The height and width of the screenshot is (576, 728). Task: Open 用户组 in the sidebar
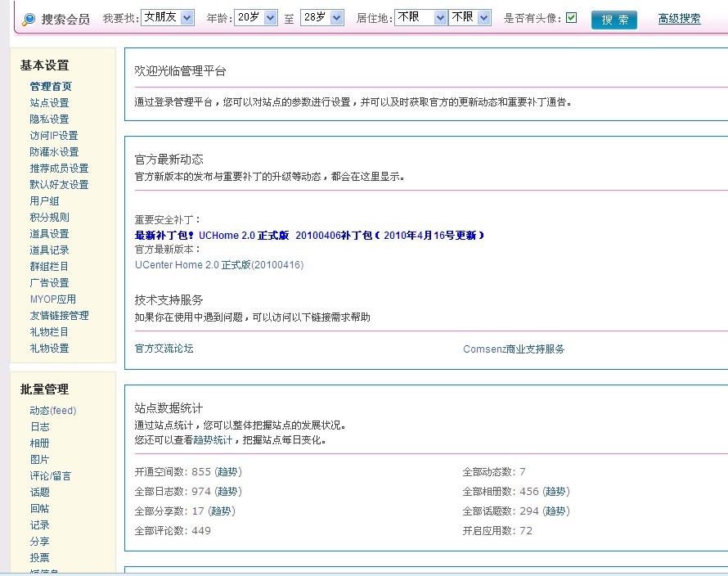coord(44,200)
